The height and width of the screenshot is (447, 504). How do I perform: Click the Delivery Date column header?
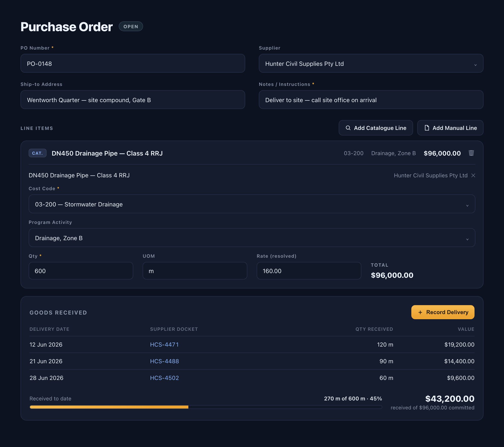pos(49,329)
